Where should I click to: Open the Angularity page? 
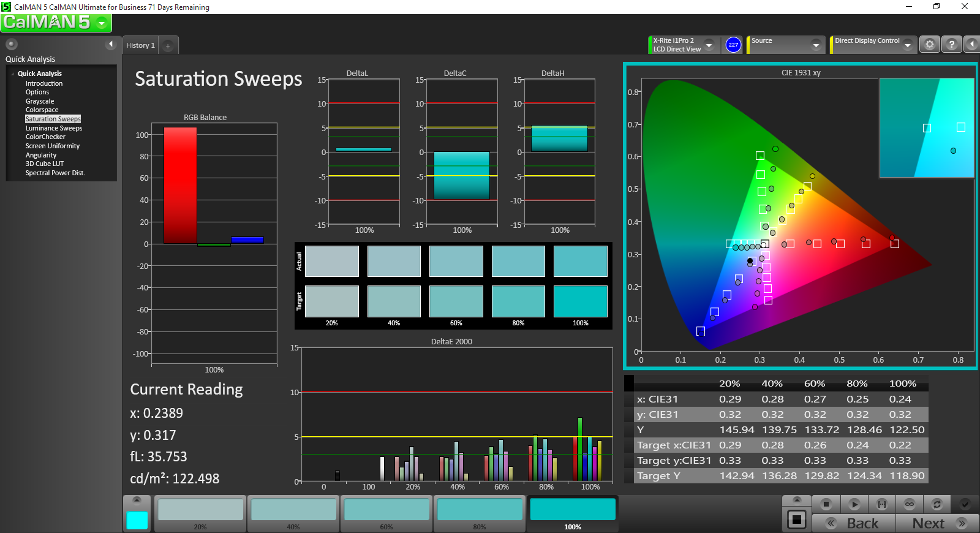point(41,155)
